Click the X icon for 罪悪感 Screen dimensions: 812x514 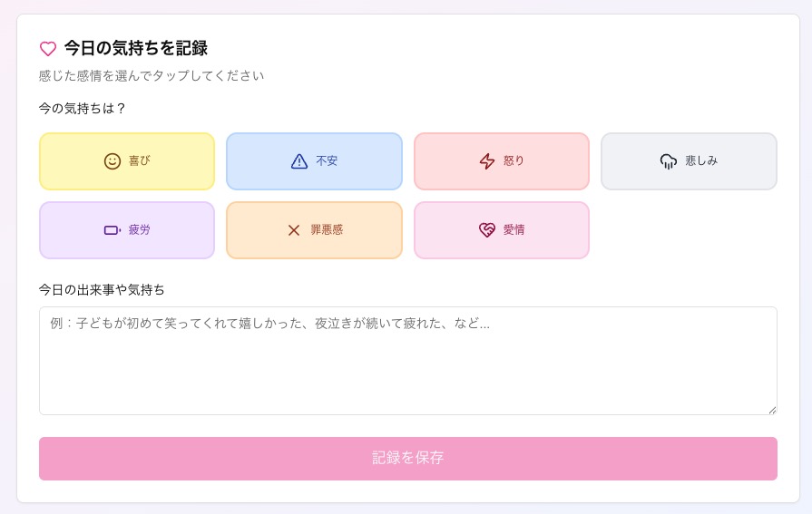point(294,230)
